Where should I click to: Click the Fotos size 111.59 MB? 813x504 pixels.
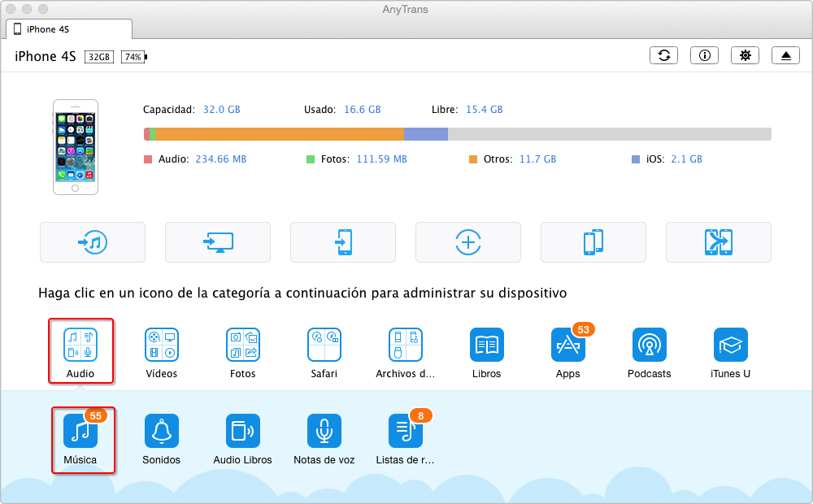point(381,159)
